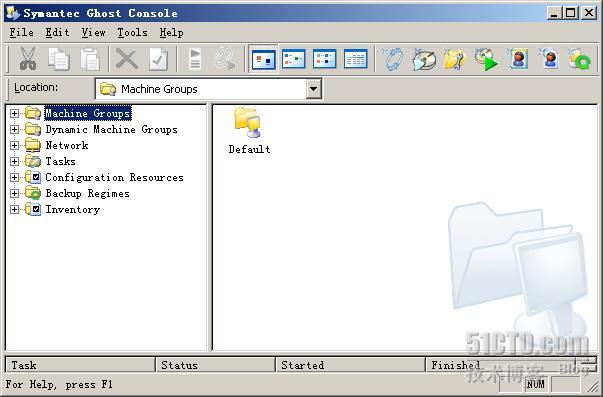Open the Tools menu
The height and width of the screenshot is (397, 603).
pyautogui.click(x=133, y=33)
